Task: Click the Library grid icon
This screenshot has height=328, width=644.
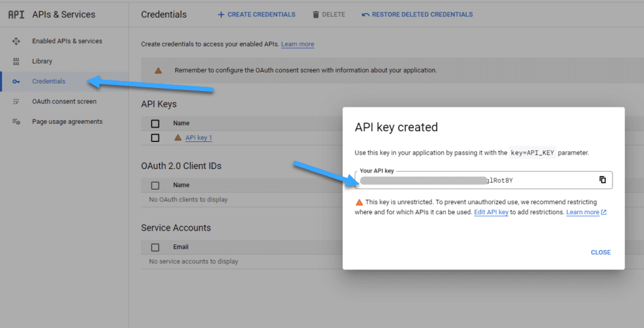Action: click(16, 61)
